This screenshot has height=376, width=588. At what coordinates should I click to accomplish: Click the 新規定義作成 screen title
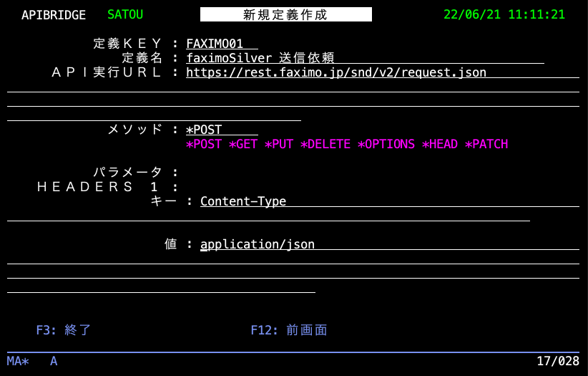click(x=285, y=14)
